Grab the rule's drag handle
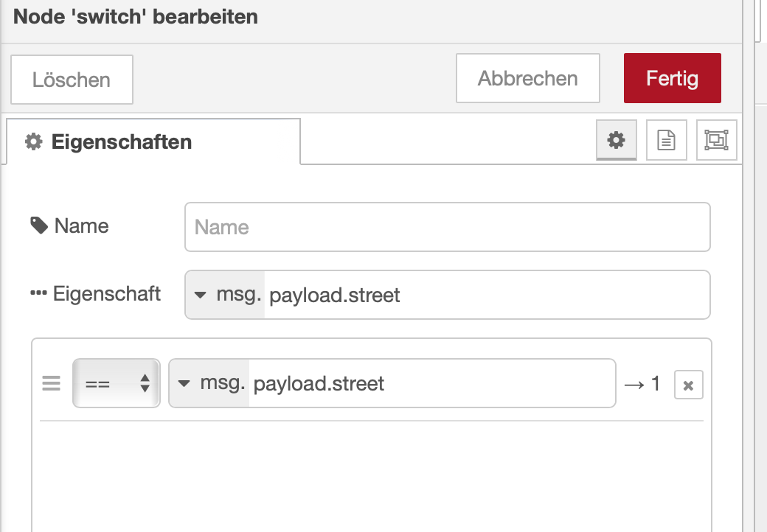This screenshot has width=767, height=532. (x=51, y=384)
